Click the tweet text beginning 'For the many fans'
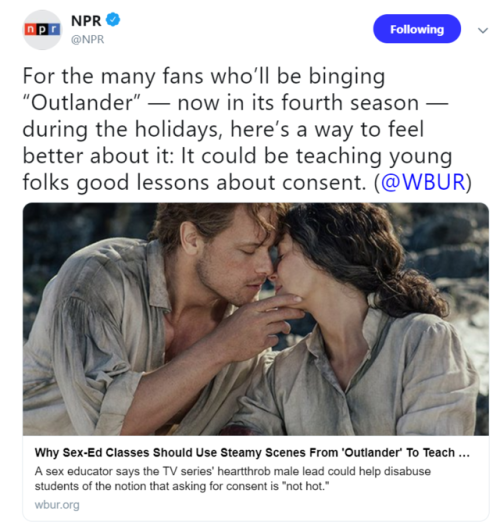500x529 pixels. [x=247, y=129]
